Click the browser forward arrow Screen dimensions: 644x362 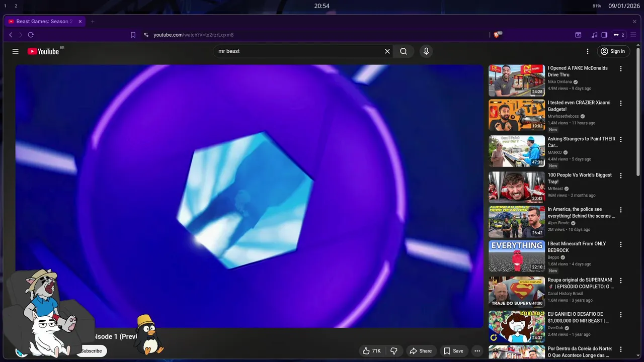[x=21, y=35]
